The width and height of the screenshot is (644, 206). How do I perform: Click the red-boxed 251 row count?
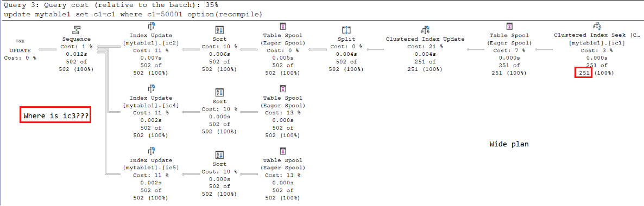pyautogui.click(x=583, y=73)
